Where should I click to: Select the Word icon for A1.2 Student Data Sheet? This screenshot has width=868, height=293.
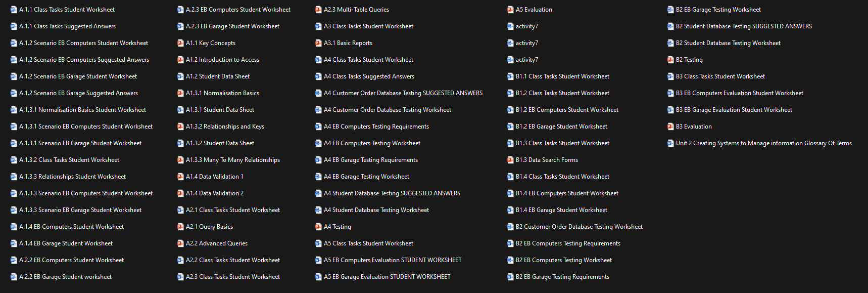(180, 76)
